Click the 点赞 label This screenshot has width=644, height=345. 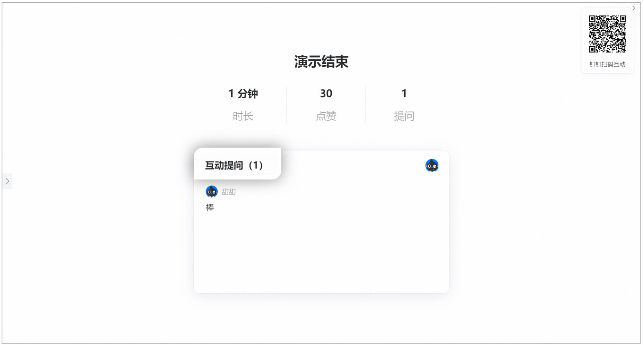[x=326, y=116]
